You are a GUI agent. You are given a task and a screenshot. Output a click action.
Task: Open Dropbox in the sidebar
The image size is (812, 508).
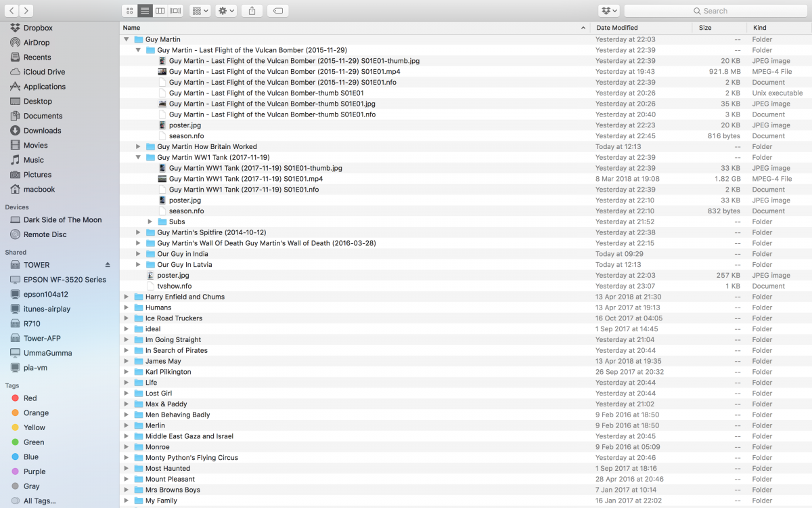coord(38,28)
